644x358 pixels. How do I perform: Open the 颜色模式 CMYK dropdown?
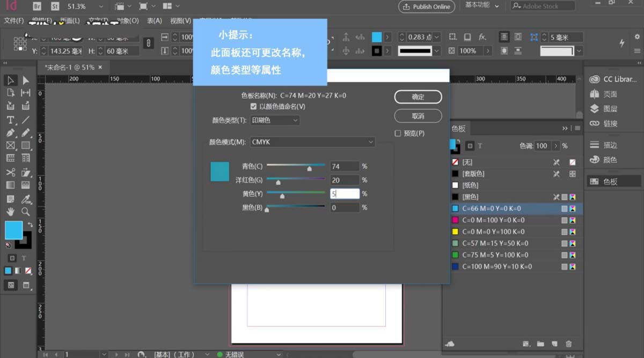pyautogui.click(x=311, y=141)
